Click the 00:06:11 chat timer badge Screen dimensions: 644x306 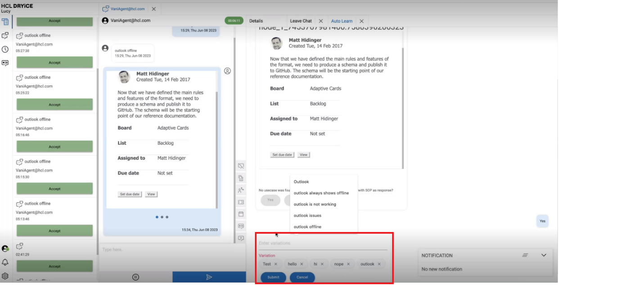[x=234, y=21]
